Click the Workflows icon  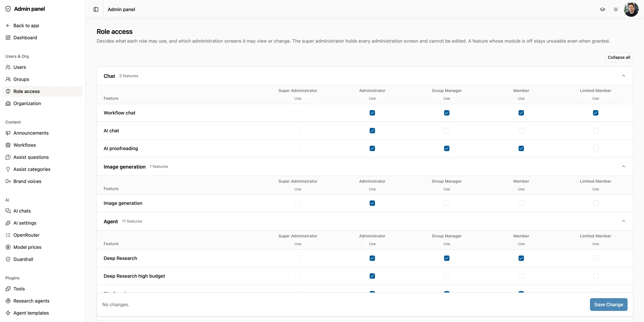click(8, 145)
